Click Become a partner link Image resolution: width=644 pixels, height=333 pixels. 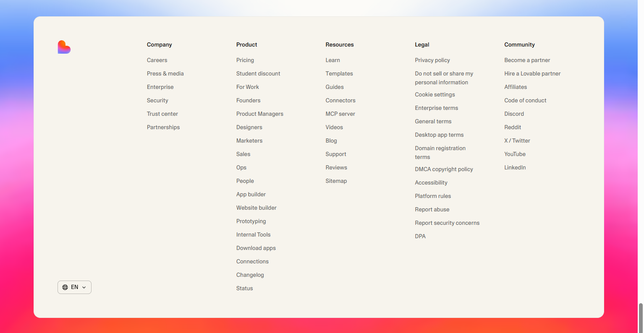(527, 60)
